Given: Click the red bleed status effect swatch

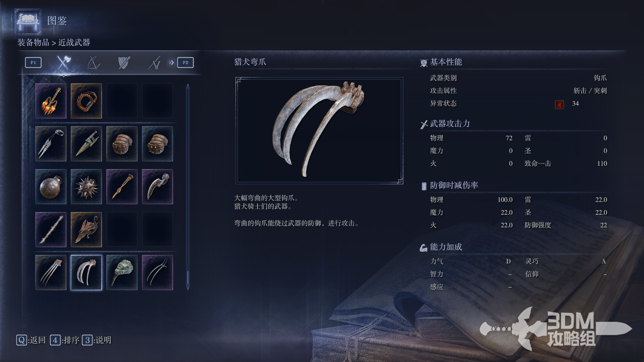Looking at the screenshot, I should pos(559,104).
